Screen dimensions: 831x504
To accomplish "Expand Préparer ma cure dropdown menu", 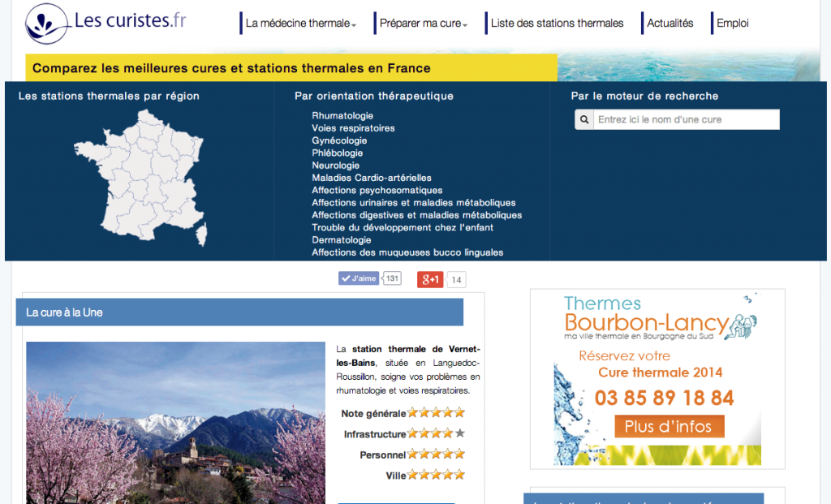I will (423, 24).
